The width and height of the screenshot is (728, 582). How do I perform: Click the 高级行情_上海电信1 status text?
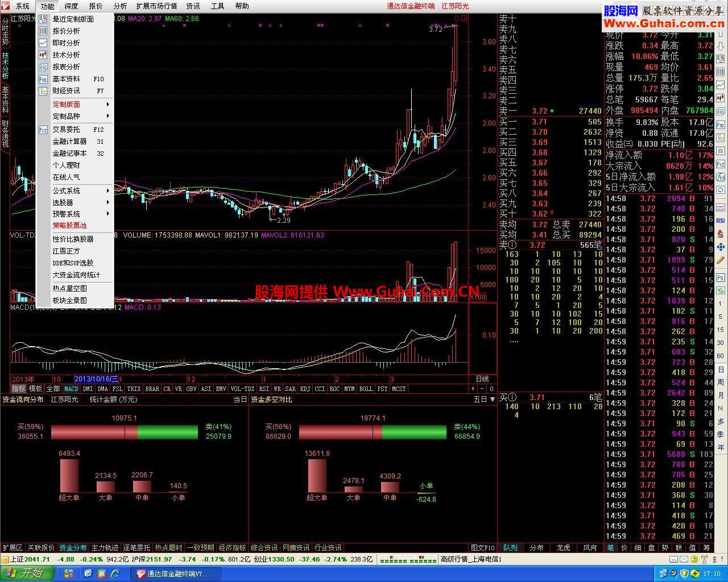tap(471, 559)
